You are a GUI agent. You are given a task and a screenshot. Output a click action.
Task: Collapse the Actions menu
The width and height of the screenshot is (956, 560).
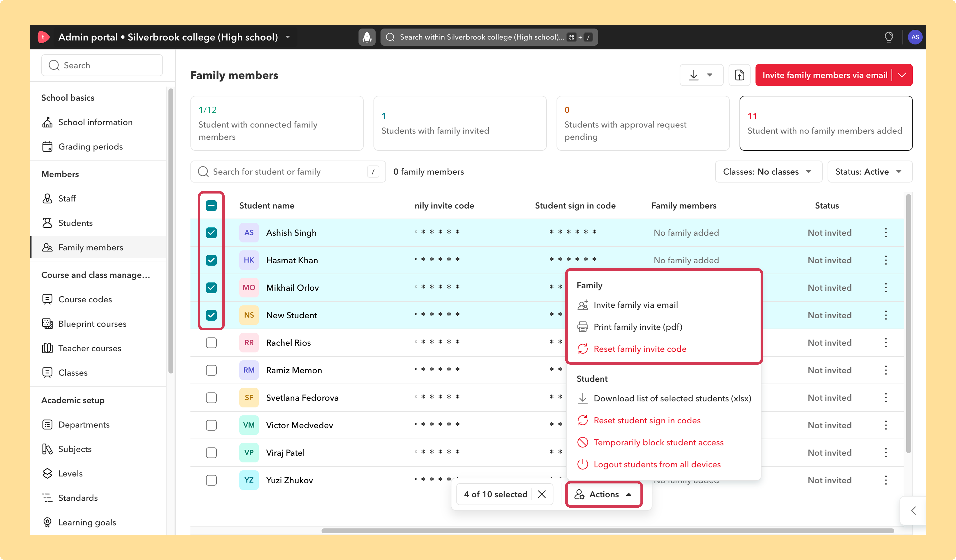604,494
